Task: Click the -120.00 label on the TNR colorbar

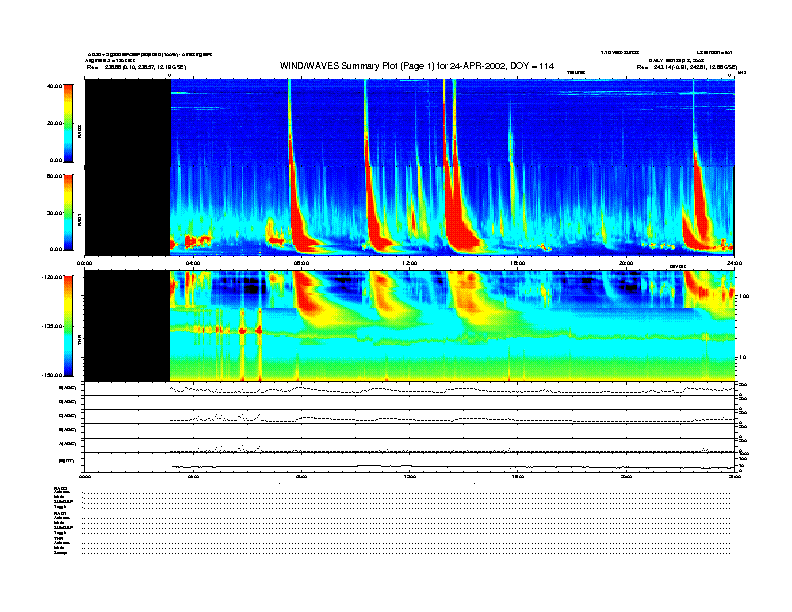Action: pyautogui.click(x=52, y=277)
